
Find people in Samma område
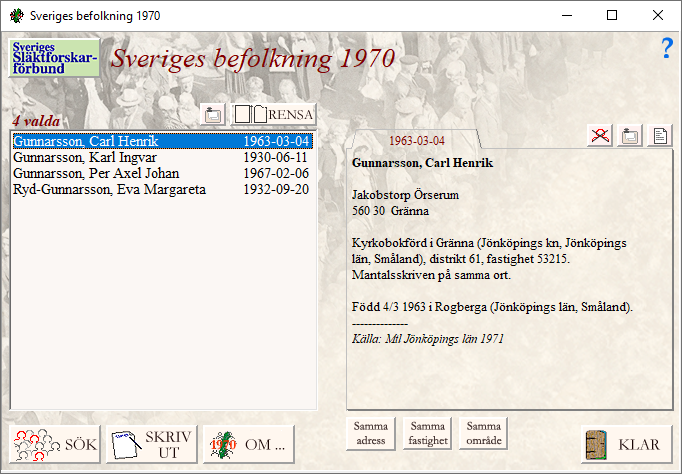(x=484, y=434)
